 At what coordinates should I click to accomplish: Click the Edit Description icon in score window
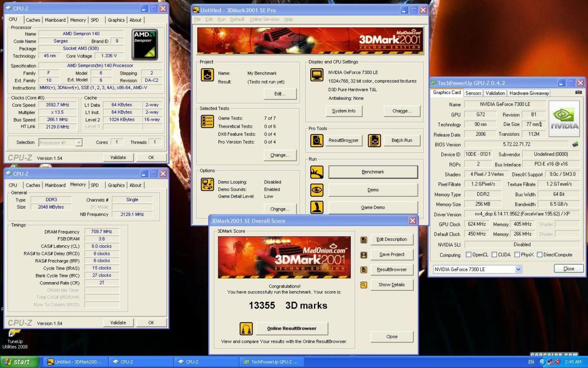coord(364,240)
